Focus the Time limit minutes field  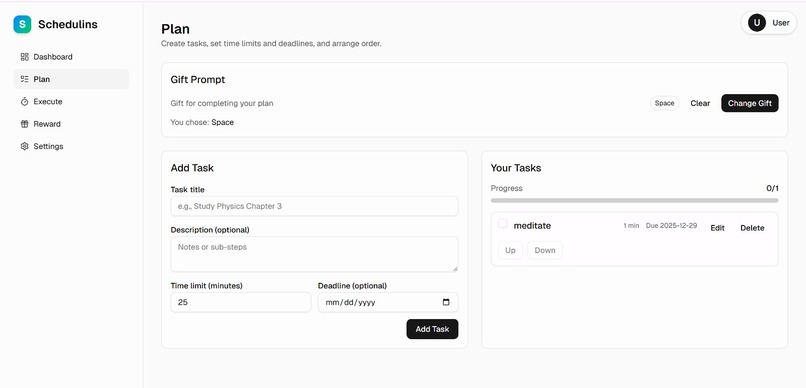click(x=241, y=302)
